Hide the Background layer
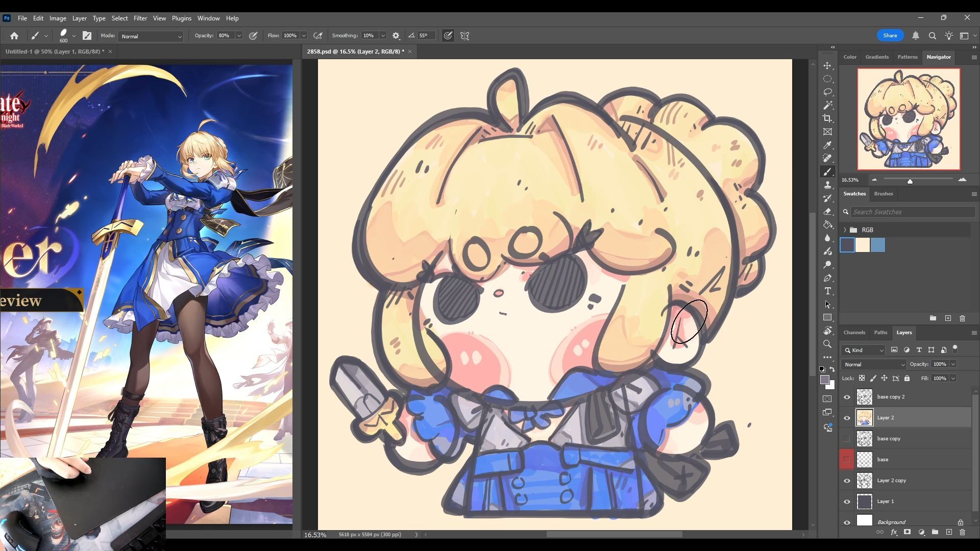Image resolution: width=980 pixels, height=551 pixels. coord(847,522)
